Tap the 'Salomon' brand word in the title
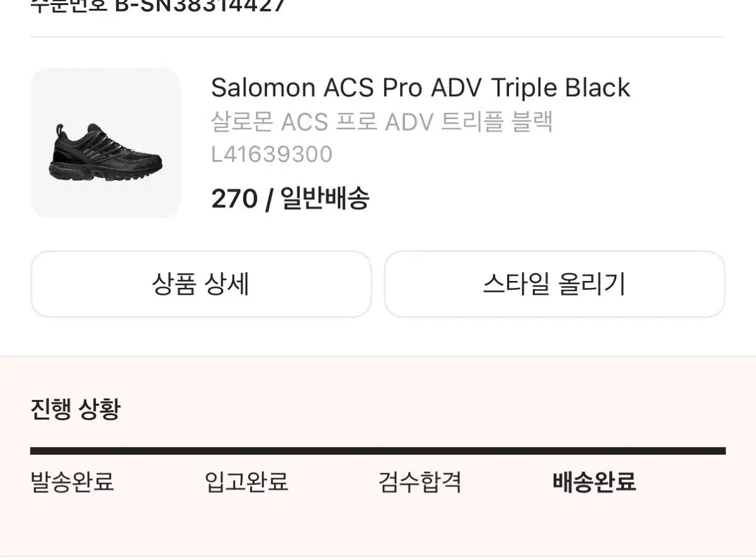The height and width of the screenshot is (560, 756). pos(263,88)
